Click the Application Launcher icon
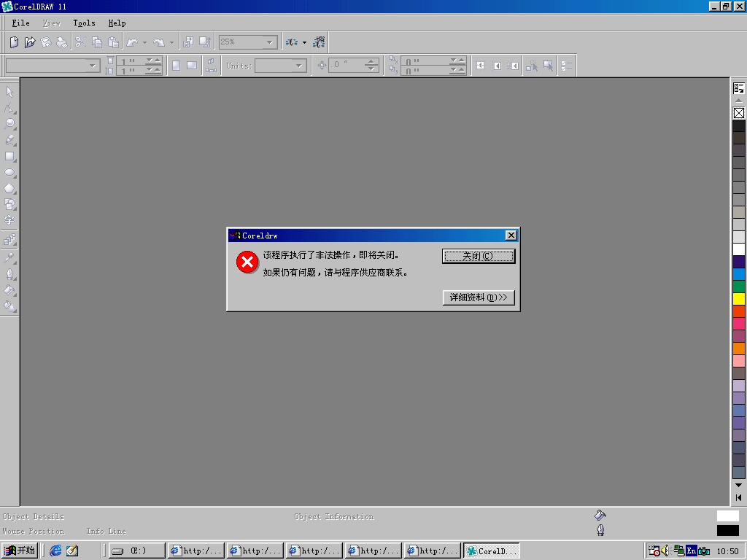 (292, 42)
